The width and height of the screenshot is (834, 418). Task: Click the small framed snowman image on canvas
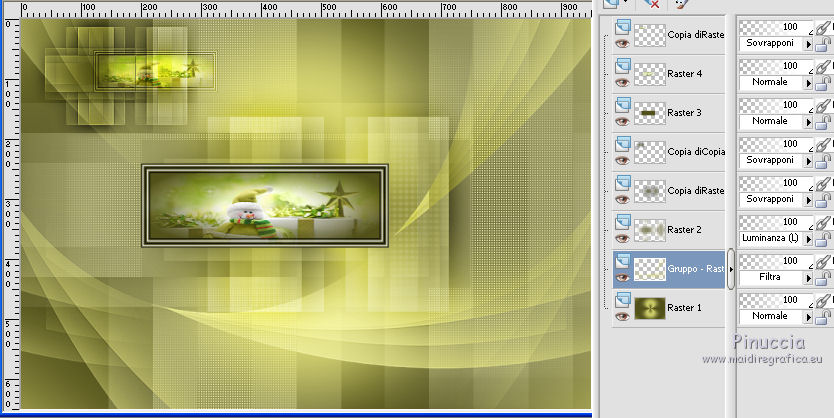155,71
